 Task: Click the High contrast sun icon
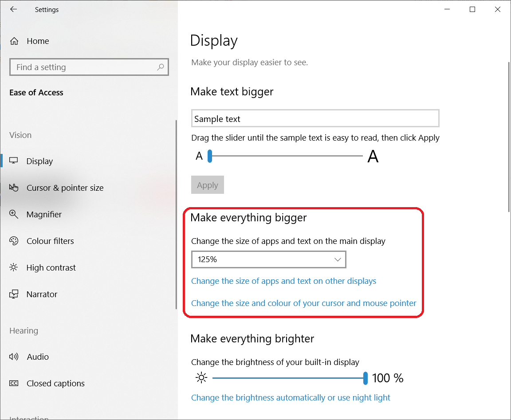tap(14, 267)
